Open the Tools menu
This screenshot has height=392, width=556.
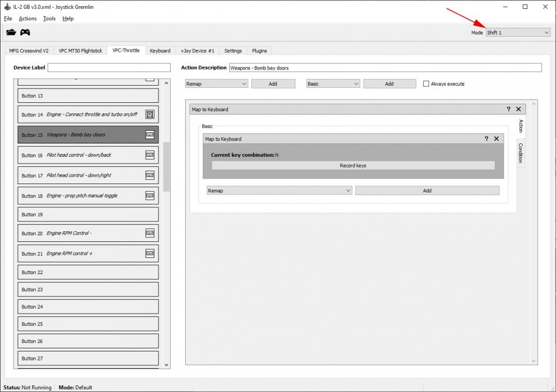click(49, 18)
